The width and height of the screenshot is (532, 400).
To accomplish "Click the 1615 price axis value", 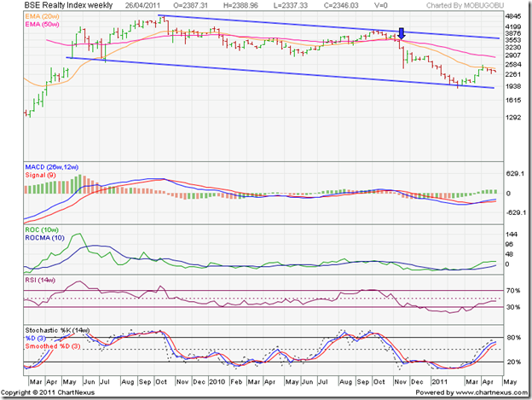I will [x=513, y=101].
